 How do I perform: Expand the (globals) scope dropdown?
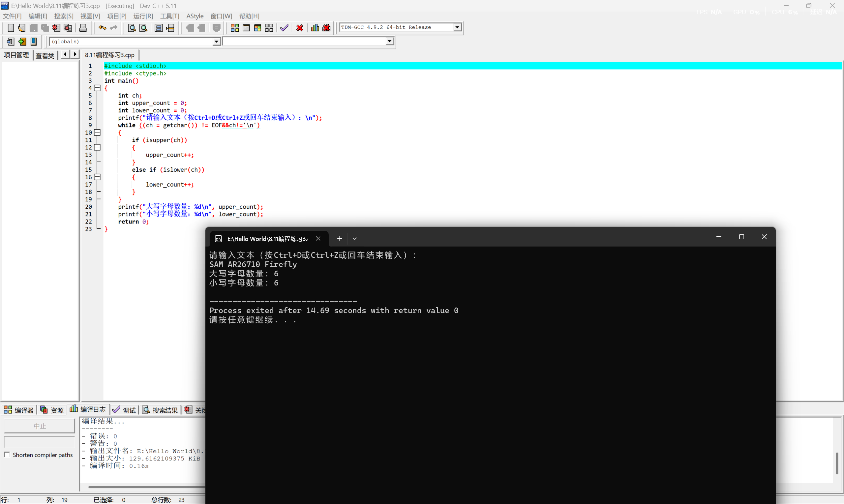pos(216,42)
